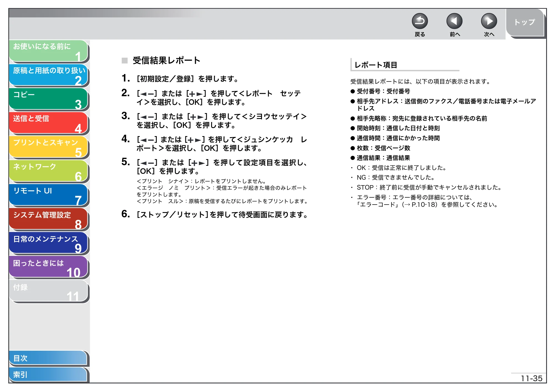Click the 次へ next-page arrow icon

(489, 21)
